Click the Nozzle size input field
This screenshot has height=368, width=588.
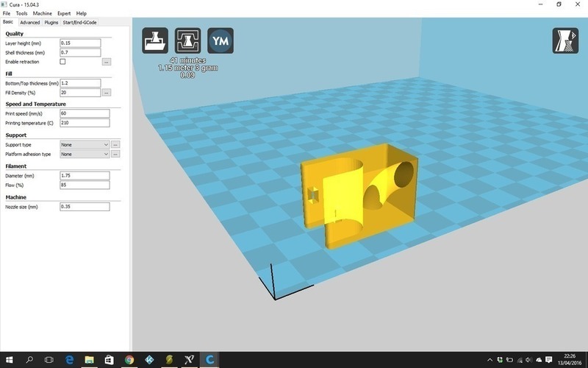tap(85, 207)
